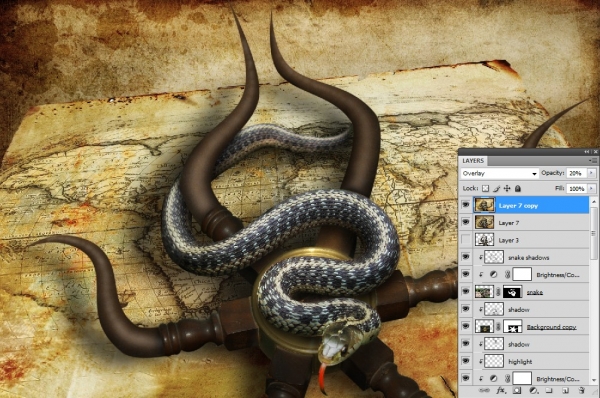Click the layers list scroll-down arrow
600x398 pixels.
[x=594, y=380]
